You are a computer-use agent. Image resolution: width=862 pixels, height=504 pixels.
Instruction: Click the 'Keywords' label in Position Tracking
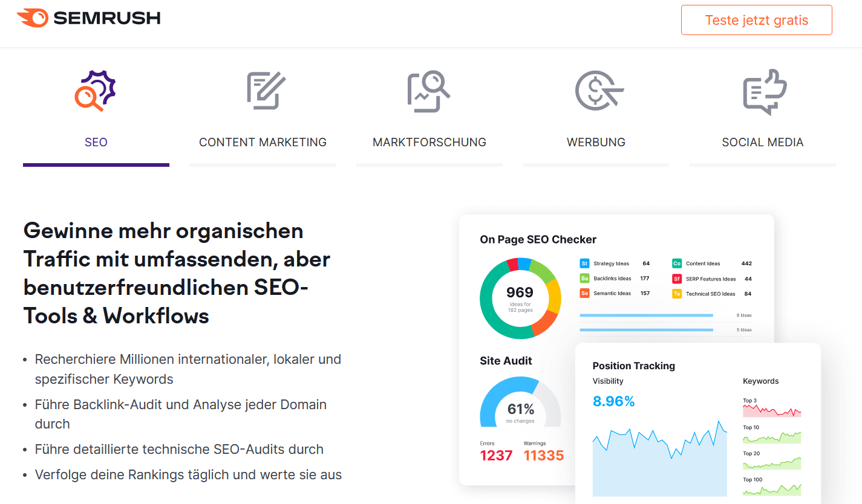pos(760,381)
